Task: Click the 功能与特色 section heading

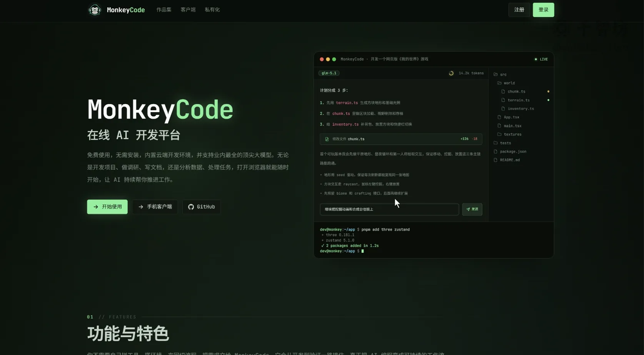Action: click(128, 333)
